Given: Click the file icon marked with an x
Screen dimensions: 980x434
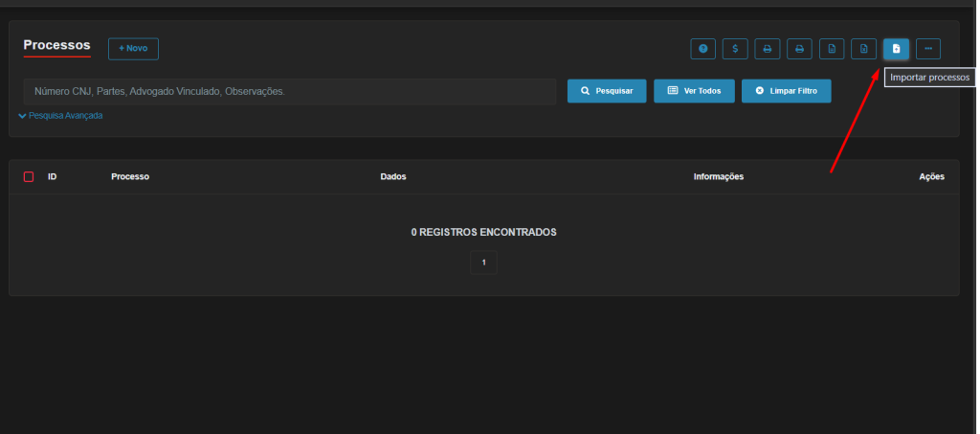Looking at the screenshot, I should click(x=864, y=49).
